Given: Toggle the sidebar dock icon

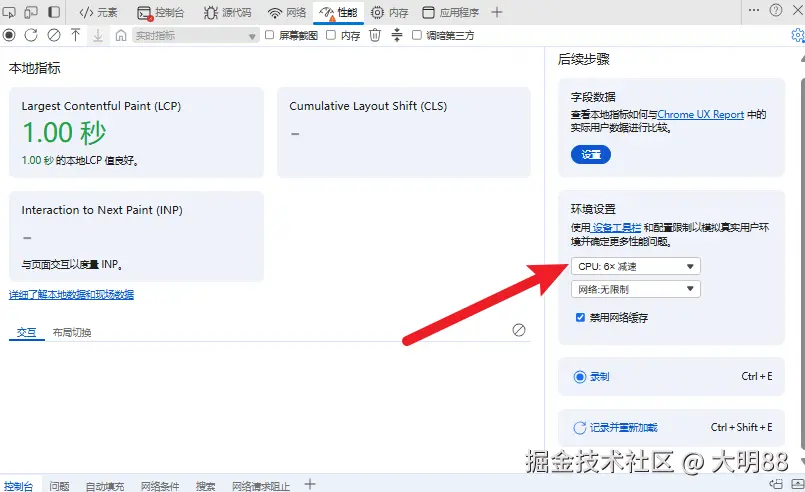Looking at the screenshot, I should (x=53, y=11).
